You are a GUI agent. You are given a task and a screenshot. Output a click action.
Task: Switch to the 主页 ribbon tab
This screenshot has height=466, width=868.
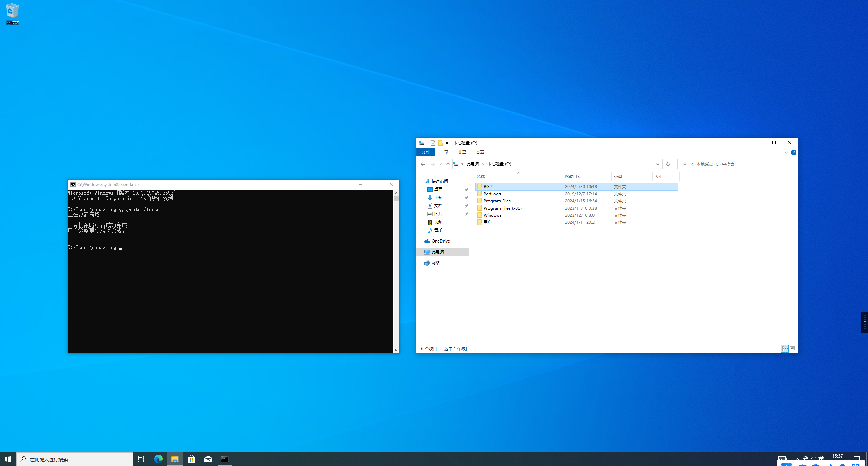point(444,152)
